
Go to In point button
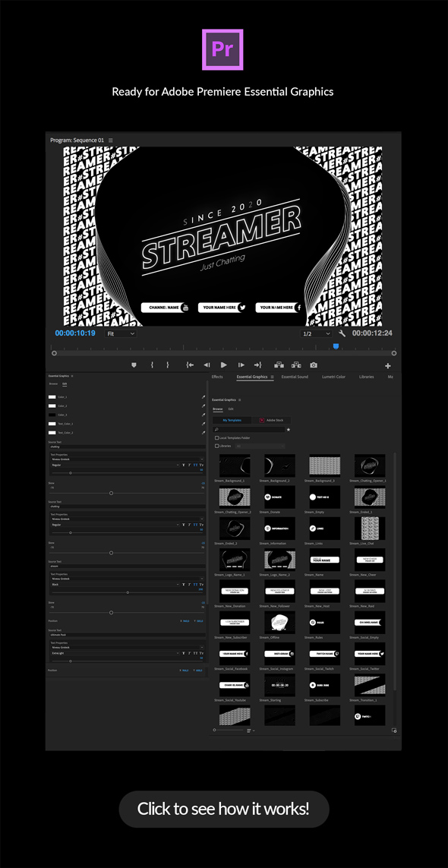click(x=190, y=365)
